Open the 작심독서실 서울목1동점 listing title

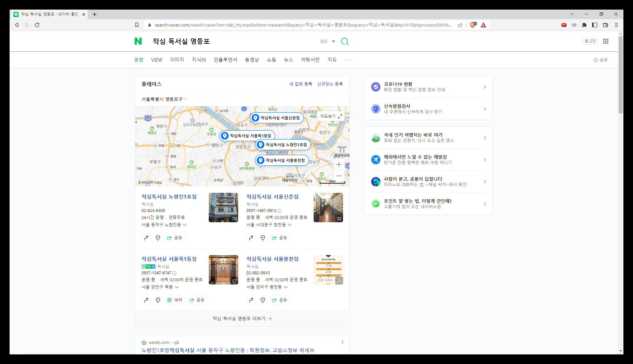(x=169, y=259)
